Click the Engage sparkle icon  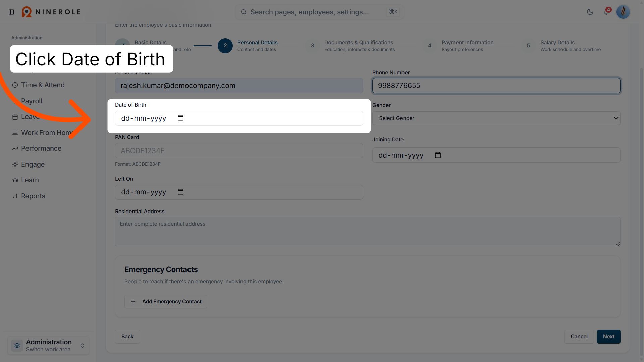(x=15, y=164)
